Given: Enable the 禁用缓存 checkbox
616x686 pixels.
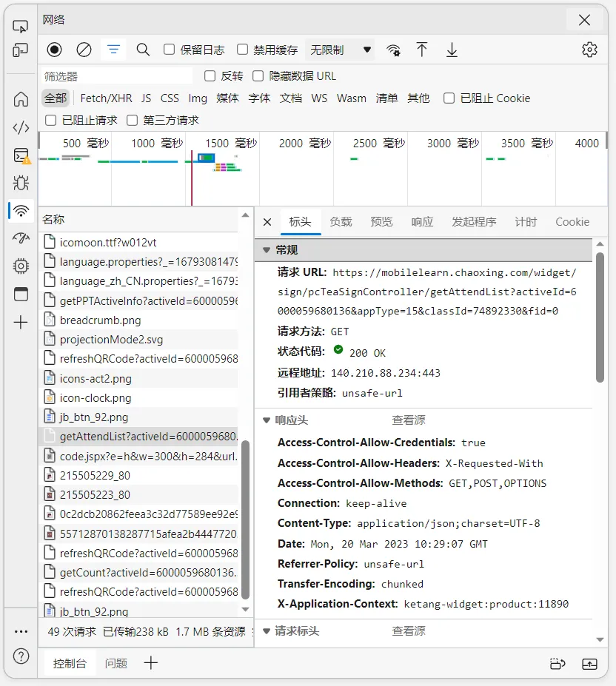Looking at the screenshot, I should [242, 50].
